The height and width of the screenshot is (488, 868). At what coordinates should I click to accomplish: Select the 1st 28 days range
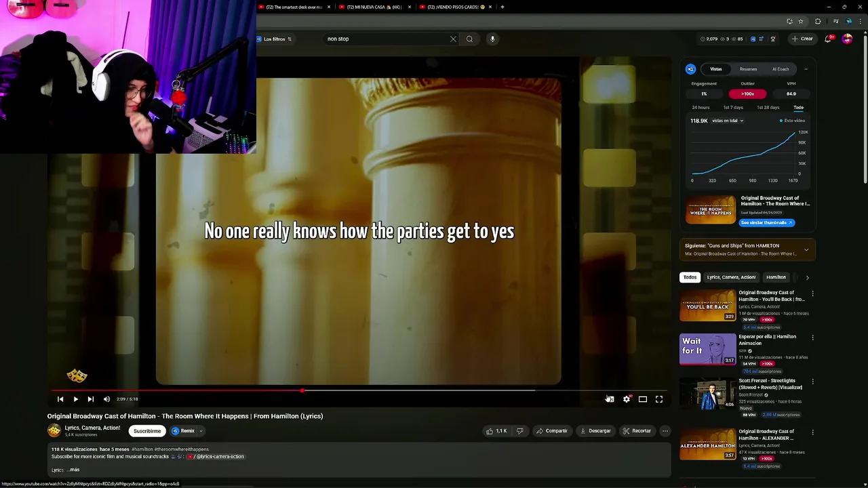768,108
